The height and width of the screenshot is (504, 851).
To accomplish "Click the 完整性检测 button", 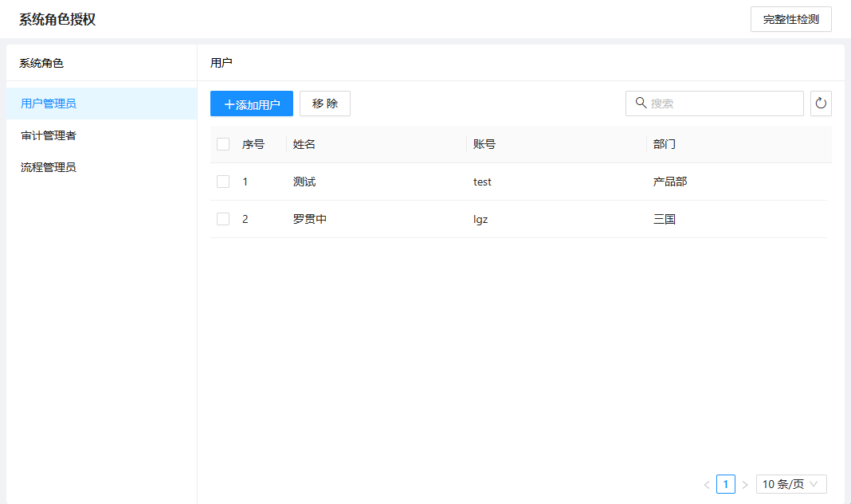I will point(790,19).
